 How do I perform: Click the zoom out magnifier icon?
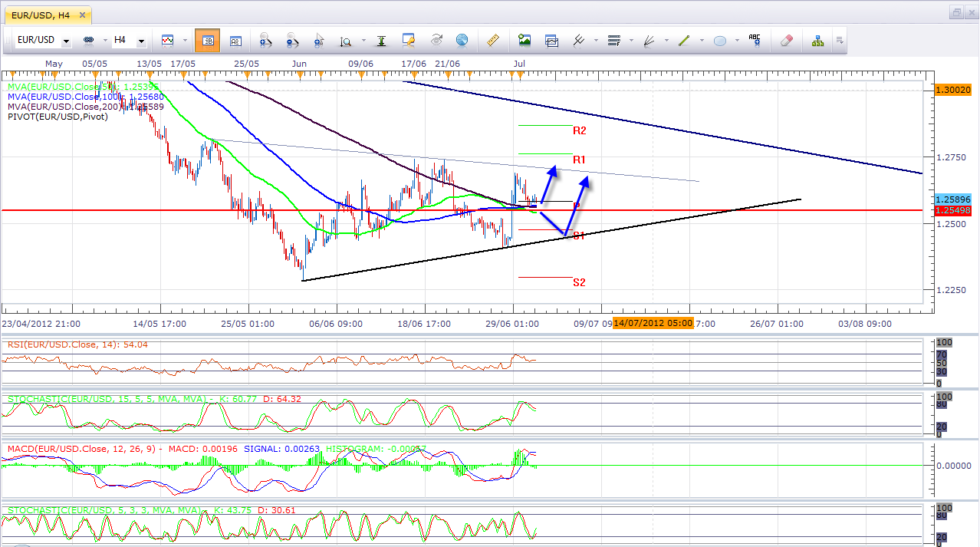coord(292,40)
